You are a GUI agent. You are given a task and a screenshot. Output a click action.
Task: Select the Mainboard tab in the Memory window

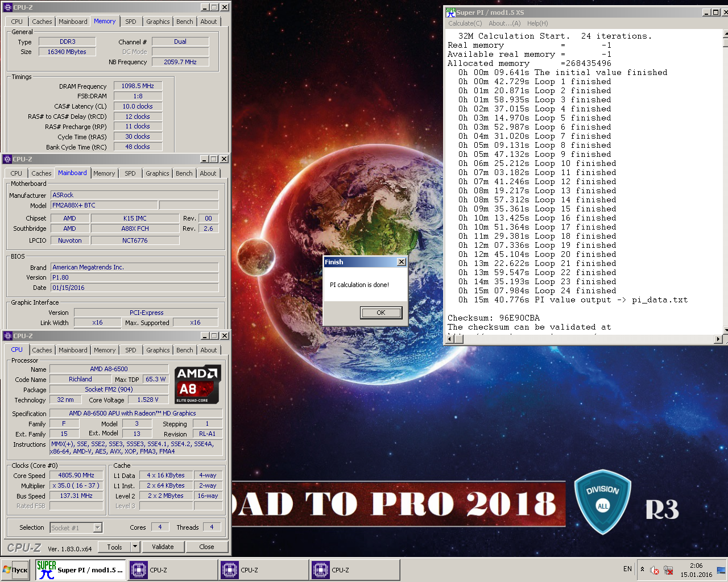[x=73, y=22]
